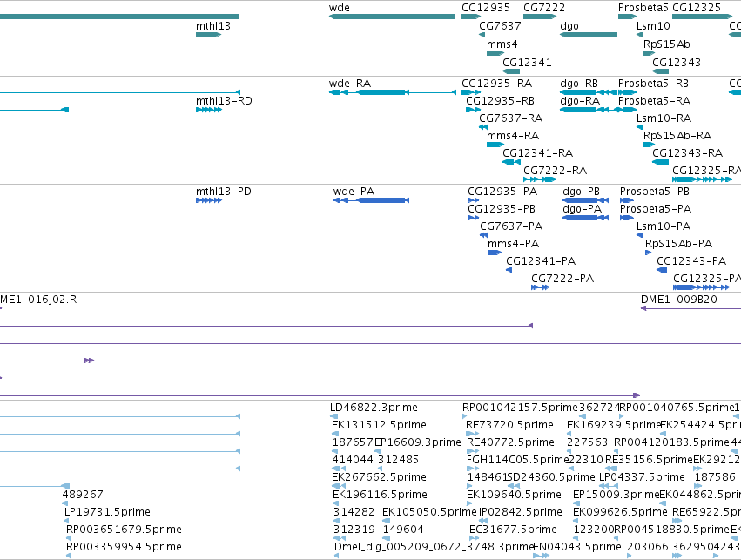The height and width of the screenshot is (560, 741).
Task: Select the 'dgo-PA' protein label
Action: [x=582, y=209]
